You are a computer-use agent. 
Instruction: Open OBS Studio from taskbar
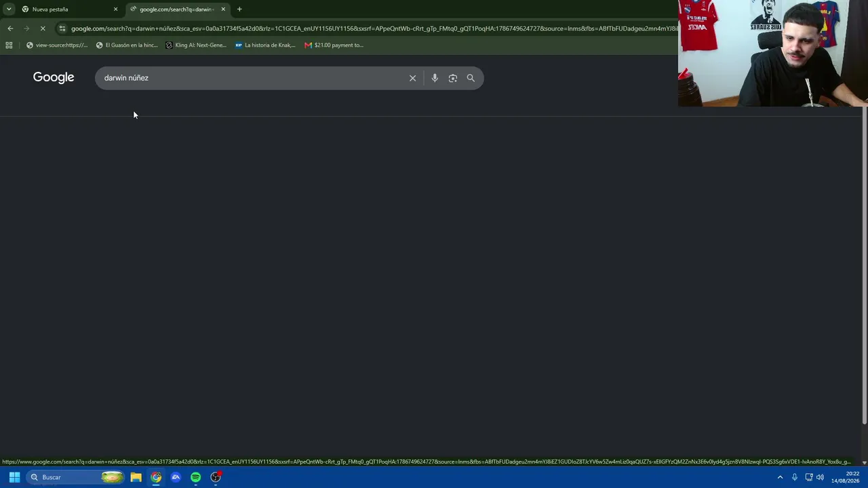pyautogui.click(x=216, y=477)
